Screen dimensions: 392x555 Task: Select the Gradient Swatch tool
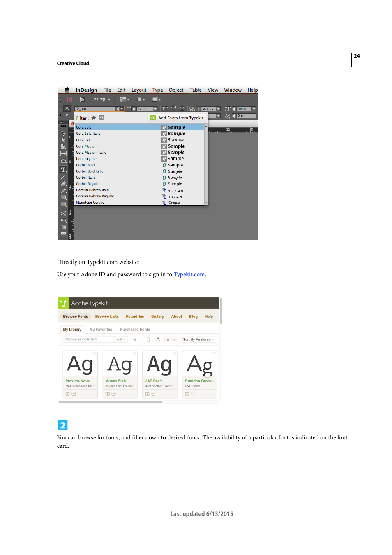(63, 227)
